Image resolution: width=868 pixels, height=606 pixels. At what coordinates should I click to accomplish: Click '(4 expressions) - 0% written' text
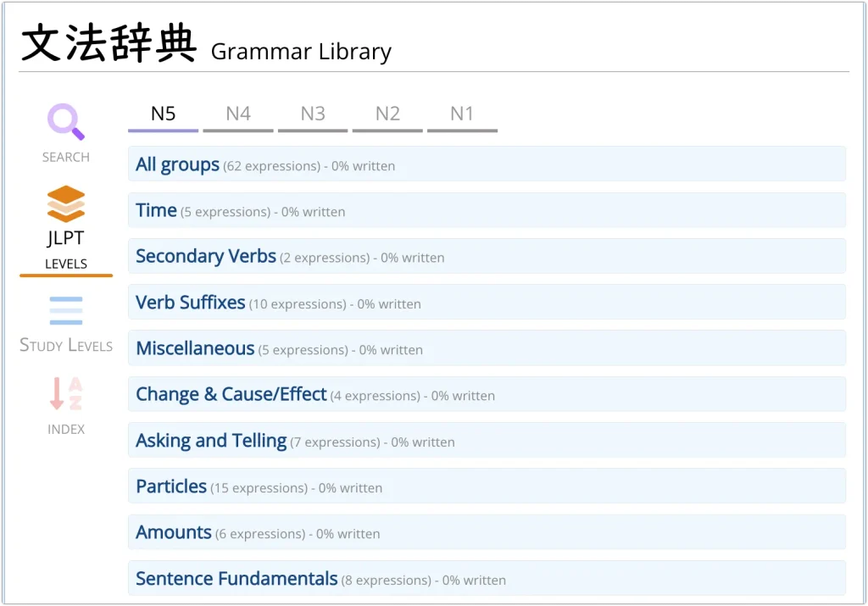(413, 396)
